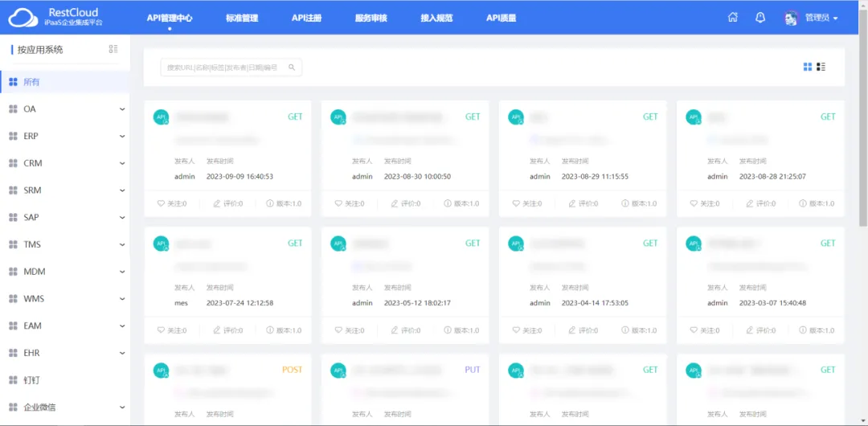The image size is (868, 426).
Task: View version of API published 2023-03-07 15:40:48
Action: [x=817, y=330]
